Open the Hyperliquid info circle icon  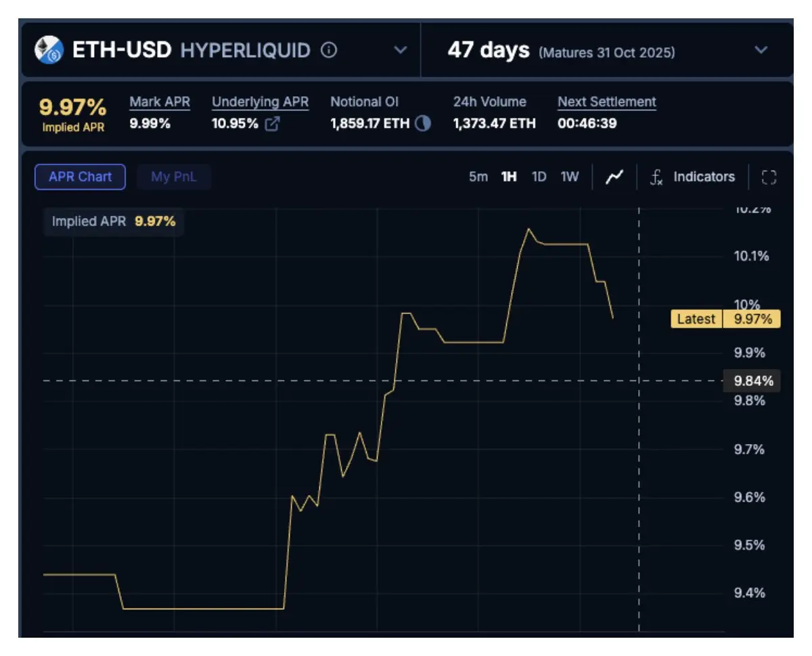[x=329, y=50]
